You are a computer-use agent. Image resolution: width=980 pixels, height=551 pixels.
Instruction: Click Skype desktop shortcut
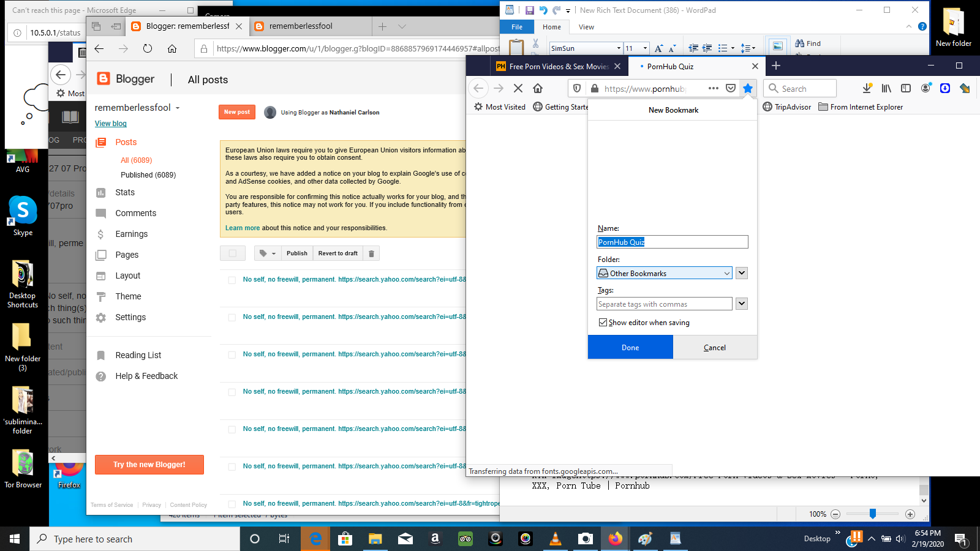(x=23, y=216)
